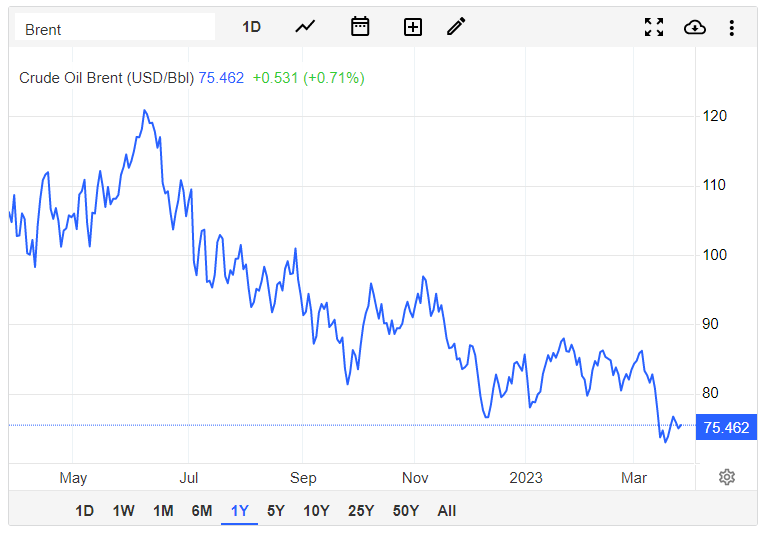Click the 110 price axis label
This screenshot has height=537, width=769.
[714, 185]
